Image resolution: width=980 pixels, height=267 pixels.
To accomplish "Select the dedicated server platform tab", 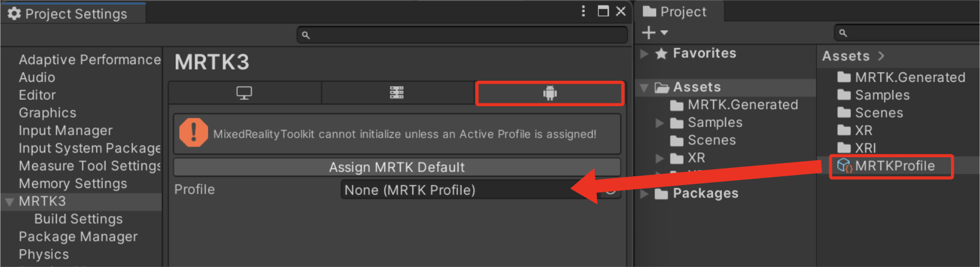I will tap(397, 93).
